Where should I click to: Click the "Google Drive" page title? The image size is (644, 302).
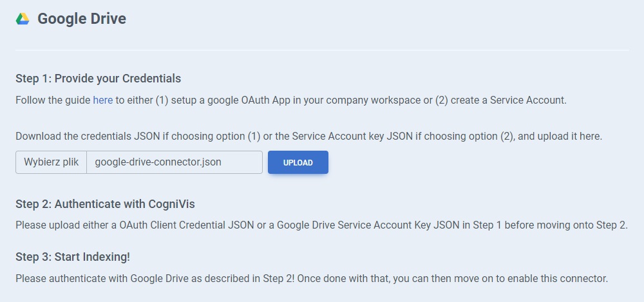click(x=82, y=19)
